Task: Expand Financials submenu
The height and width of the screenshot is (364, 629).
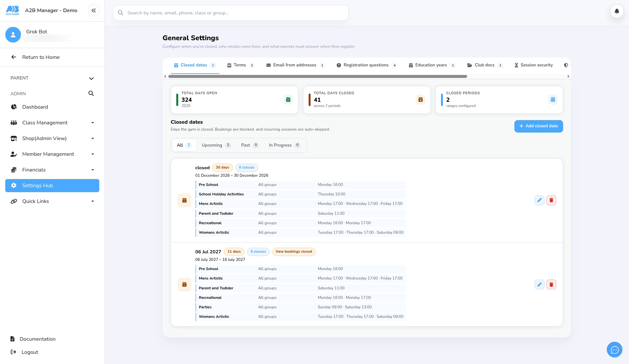Action: [93, 170]
